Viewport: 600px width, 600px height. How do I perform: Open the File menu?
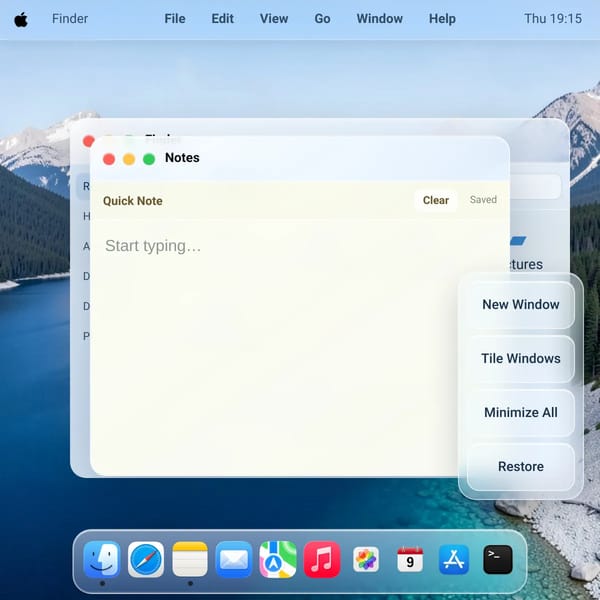[x=175, y=19]
